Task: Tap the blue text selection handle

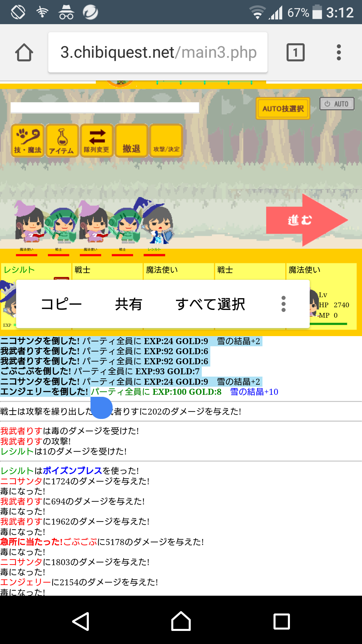Action: click(101, 408)
